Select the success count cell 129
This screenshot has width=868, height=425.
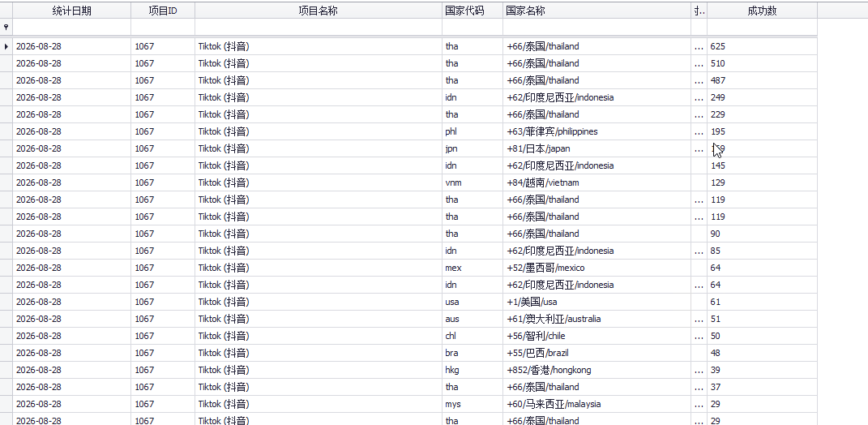(x=763, y=182)
